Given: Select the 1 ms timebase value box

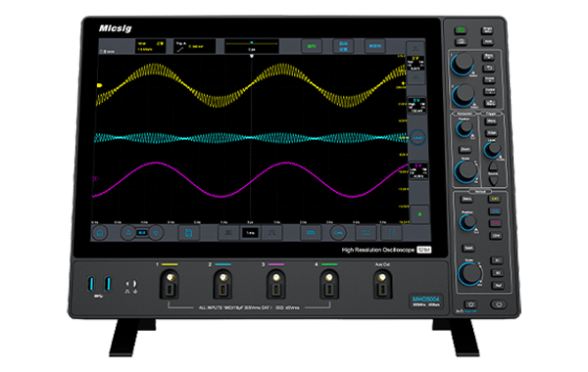Looking at the screenshot, I should coord(250,233).
